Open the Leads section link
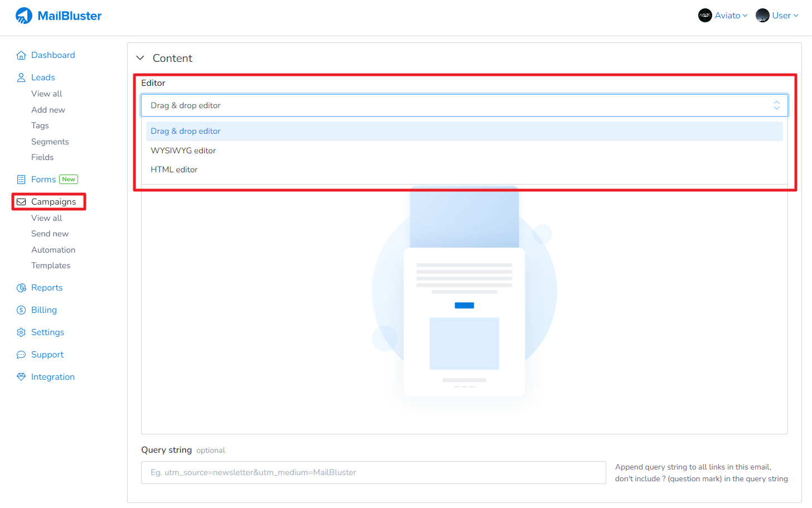Screen dimensions: 812x508 click(43, 78)
